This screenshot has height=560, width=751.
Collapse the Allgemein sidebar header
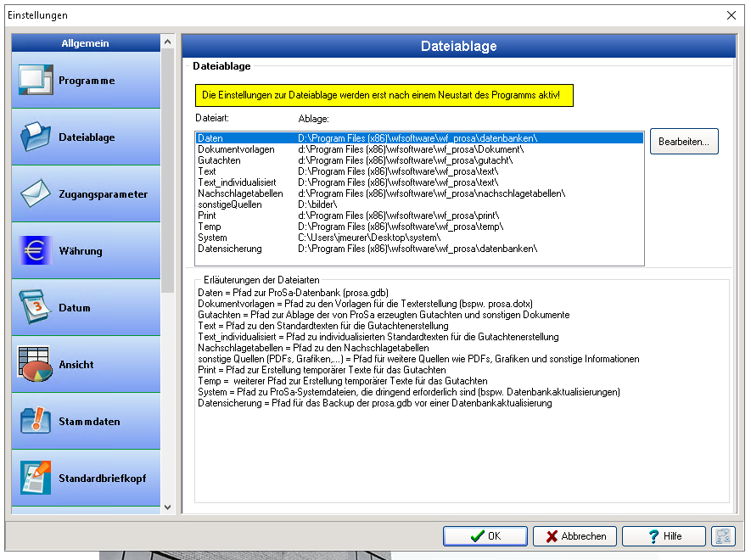[x=86, y=43]
